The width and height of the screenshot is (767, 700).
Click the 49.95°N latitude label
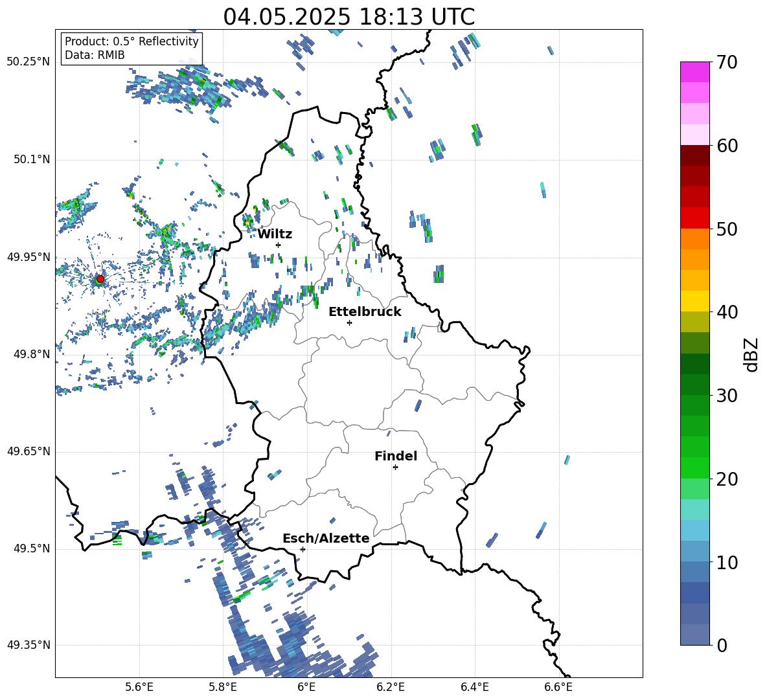[29, 257]
